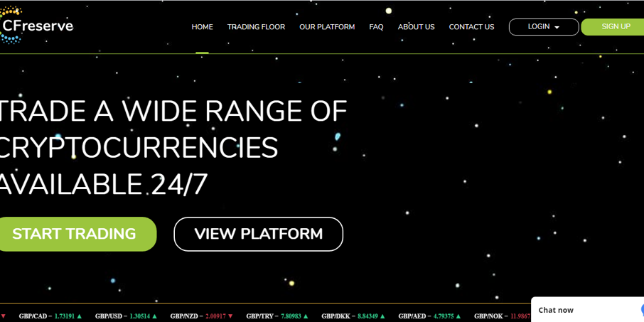Click GBP/NZD red down arrow
Screen dimensions: 644x322
pos(230,316)
